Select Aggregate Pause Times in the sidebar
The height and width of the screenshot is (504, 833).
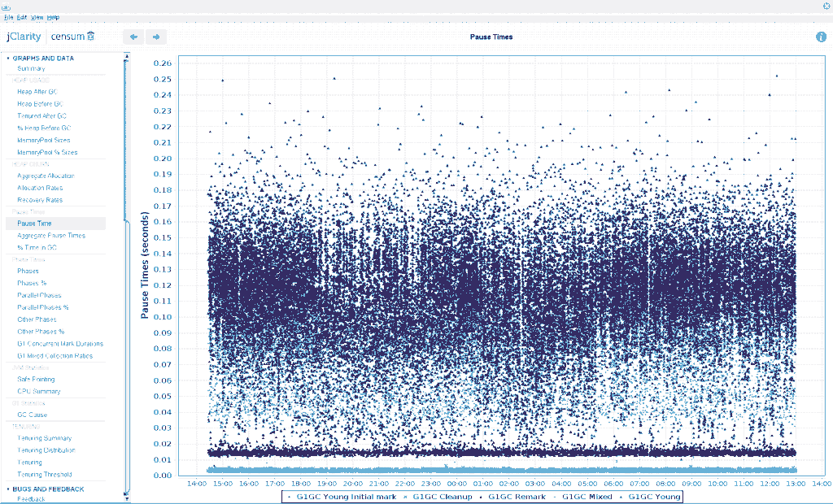tap(51, 235)
